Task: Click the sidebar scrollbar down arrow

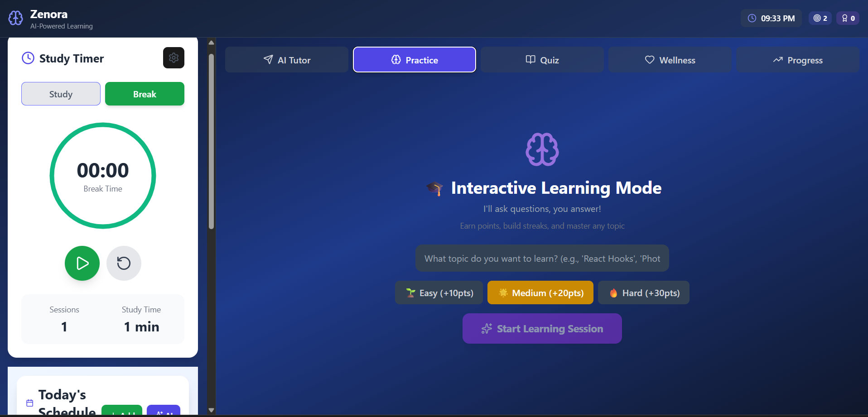Action: pyautogui.click(x=211, y=410)
